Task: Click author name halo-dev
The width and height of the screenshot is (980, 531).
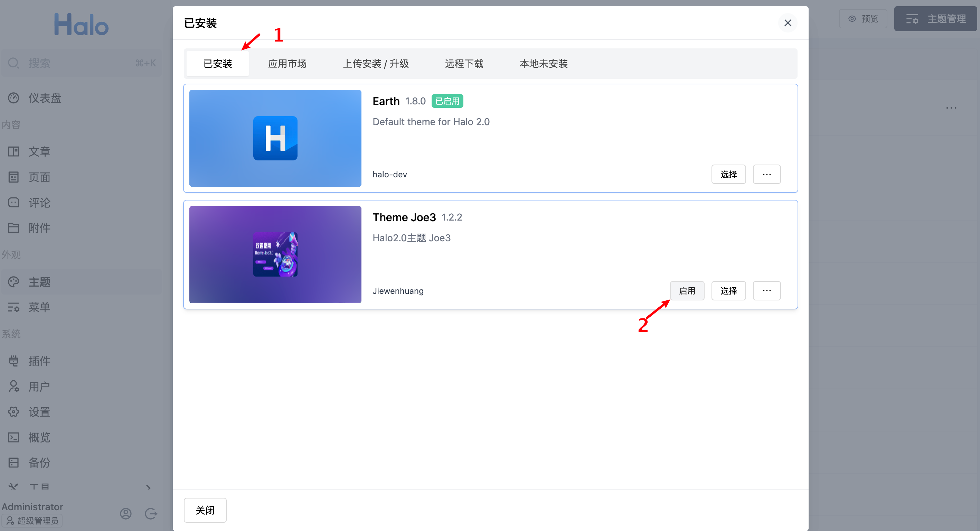Action: click(389, 174)
